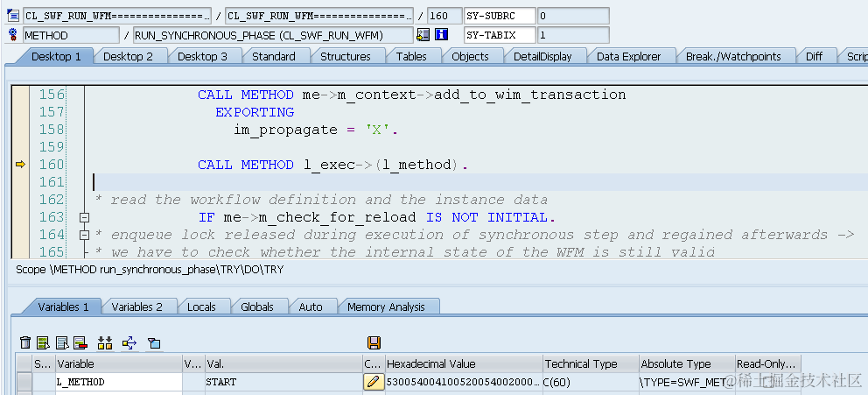Click the Hexadecimal Value column header
The height and width of the screenshot is (395, 868).
[x=464, y=364]
